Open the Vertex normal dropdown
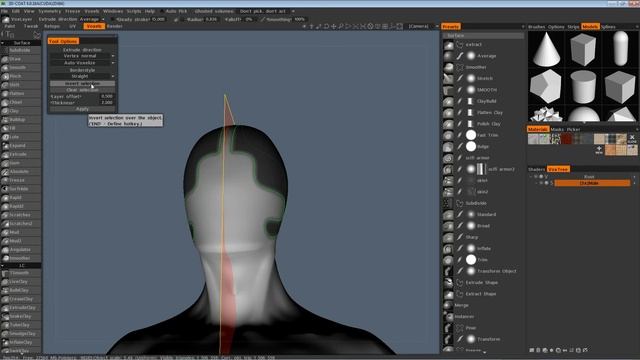640x360 pixels. [x=82, y=56]
